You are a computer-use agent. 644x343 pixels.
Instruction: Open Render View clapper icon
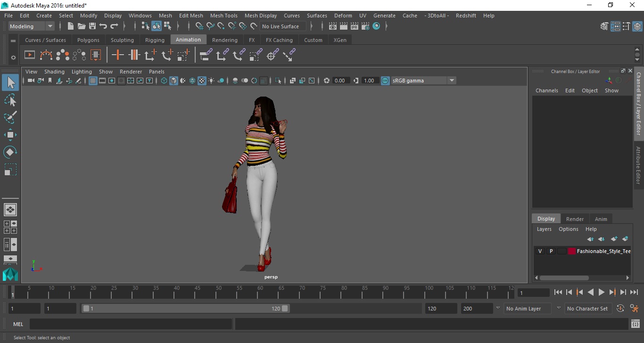pyautogui.click(x=333, y=26)
